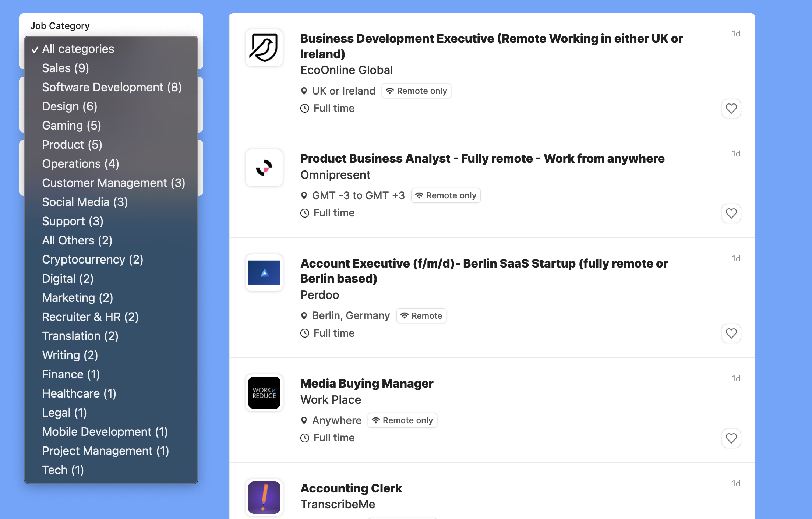Click the Work Reduce black logo
The image size is (812, 519).
click(264, 393)
